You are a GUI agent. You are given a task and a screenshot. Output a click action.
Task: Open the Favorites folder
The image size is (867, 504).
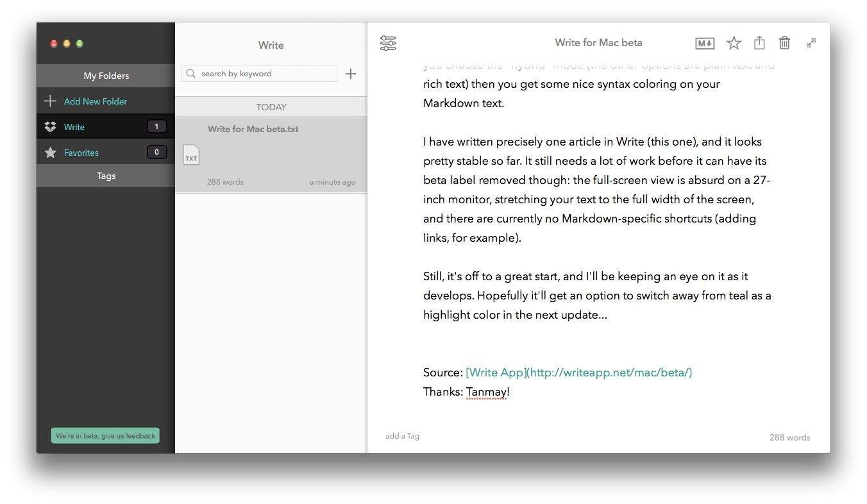tap(81, 153)
